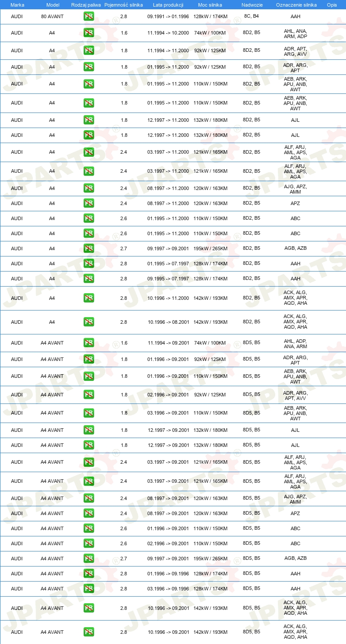Screen dimensions: 346x644
Task: Select the AGB, AZB code in the 8D5, B5 row
Action: tap(295, 559)
